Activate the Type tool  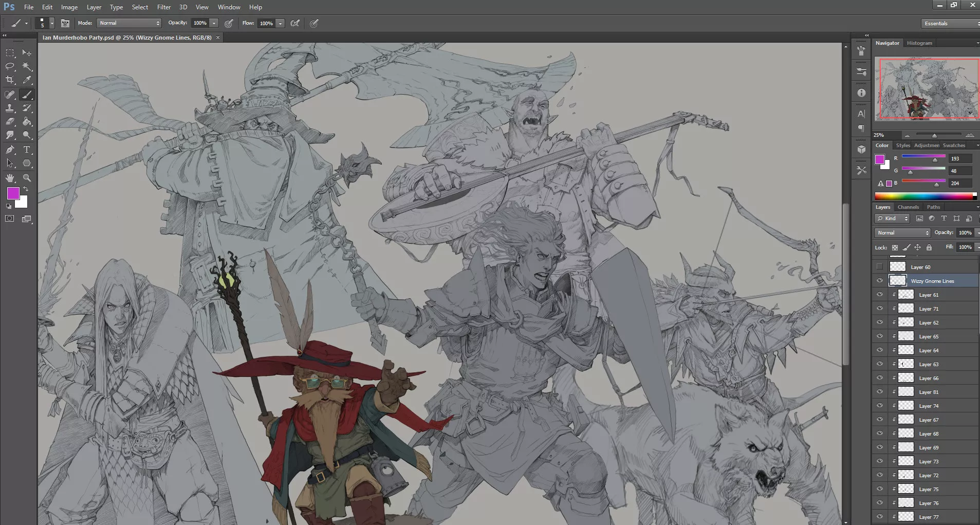pos(27,150)
